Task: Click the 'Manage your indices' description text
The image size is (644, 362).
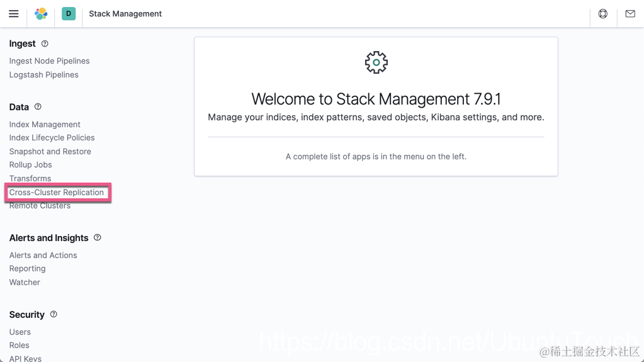Action: (376, 118)
